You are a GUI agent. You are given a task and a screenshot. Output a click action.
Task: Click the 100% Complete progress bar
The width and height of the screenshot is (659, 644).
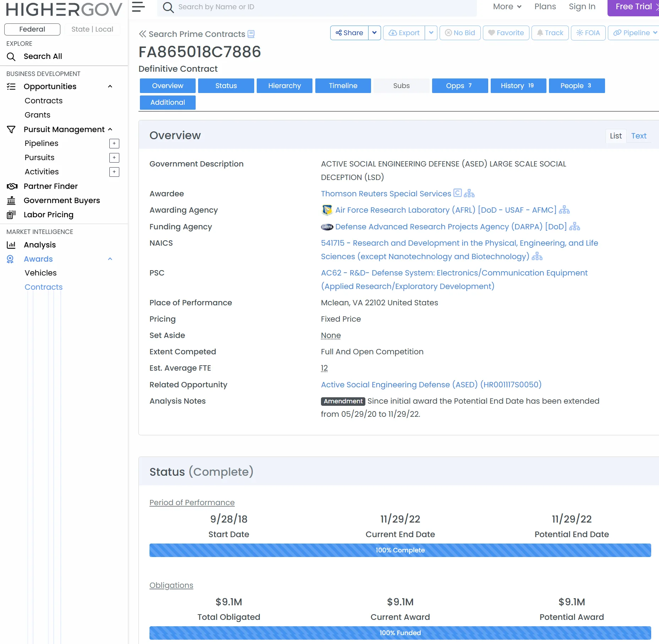pos(400,550)
